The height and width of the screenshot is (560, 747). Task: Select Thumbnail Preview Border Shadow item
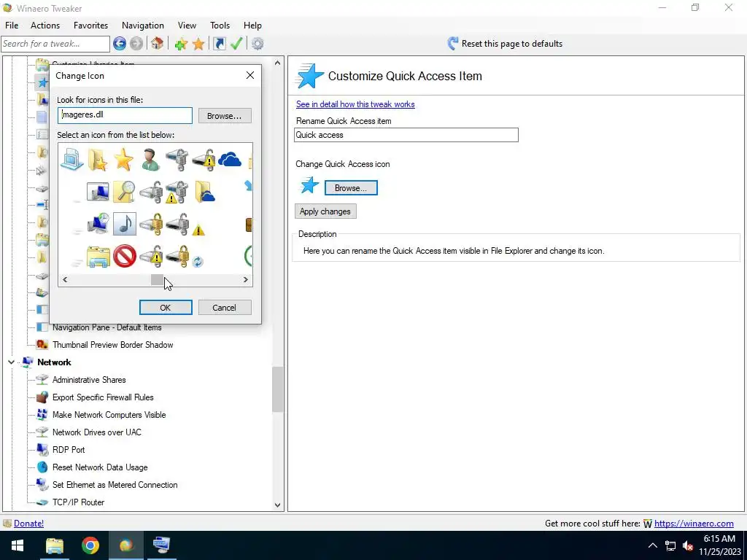tap(112, 345)
